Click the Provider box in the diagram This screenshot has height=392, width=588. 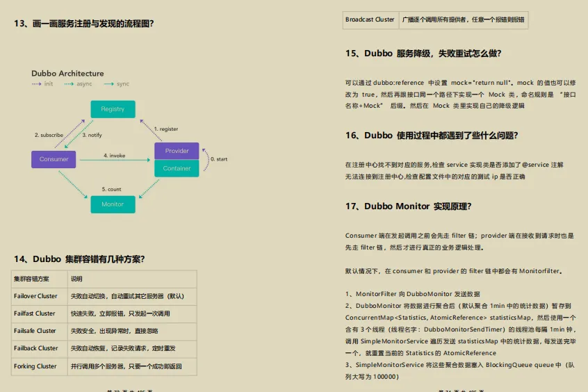[x=177, y=151]
